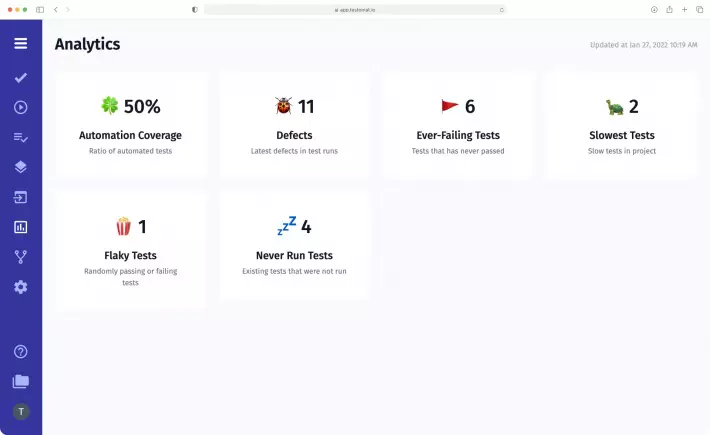Click the Never Run Tests card
This screenshot has height=435, width=710.
click(294, 246)
